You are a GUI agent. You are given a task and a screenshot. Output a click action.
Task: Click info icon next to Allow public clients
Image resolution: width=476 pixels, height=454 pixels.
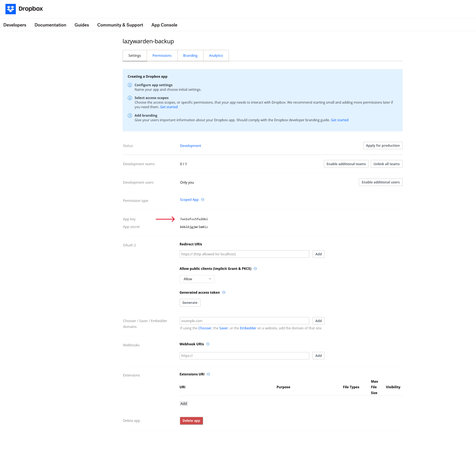(255, 269)
